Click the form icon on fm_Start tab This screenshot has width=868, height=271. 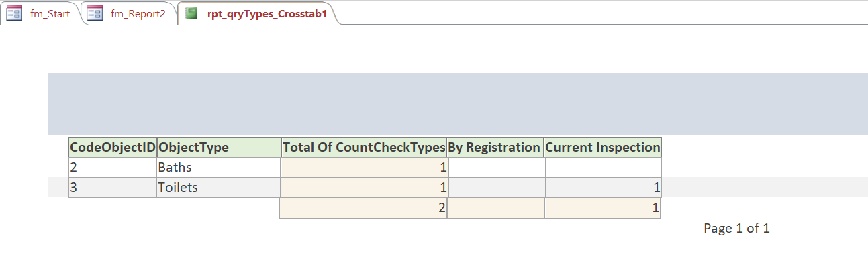15,13
